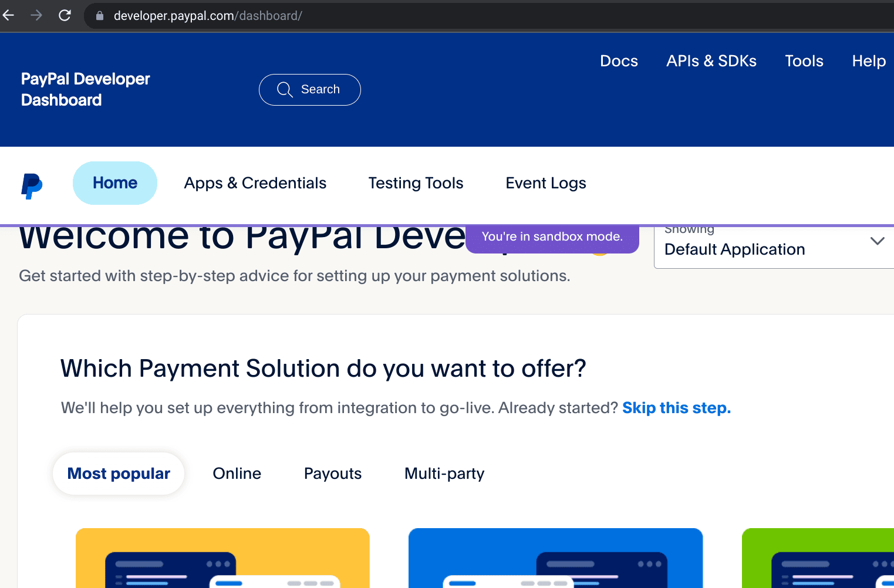Screen dimensions: 894x588
Task: Select the Online tab
Action: coord(237,474)
